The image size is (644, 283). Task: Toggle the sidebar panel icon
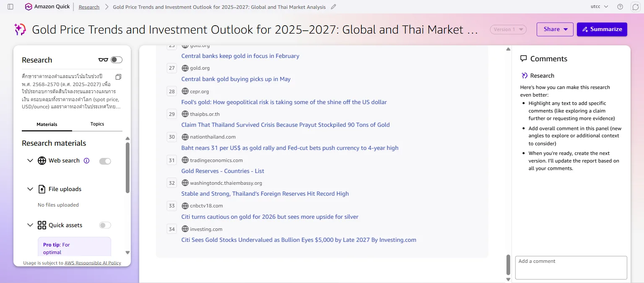pyautogui.click(x=10, y=7)
